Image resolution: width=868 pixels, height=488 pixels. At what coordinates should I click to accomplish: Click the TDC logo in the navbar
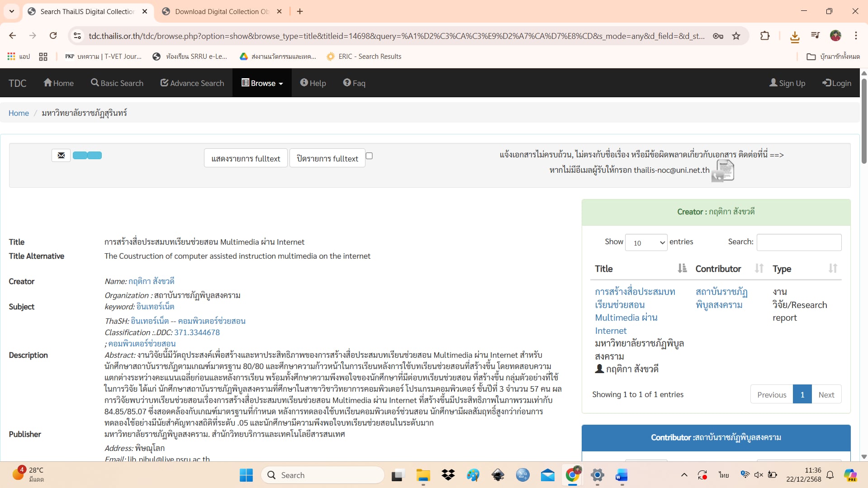point(17,83)
